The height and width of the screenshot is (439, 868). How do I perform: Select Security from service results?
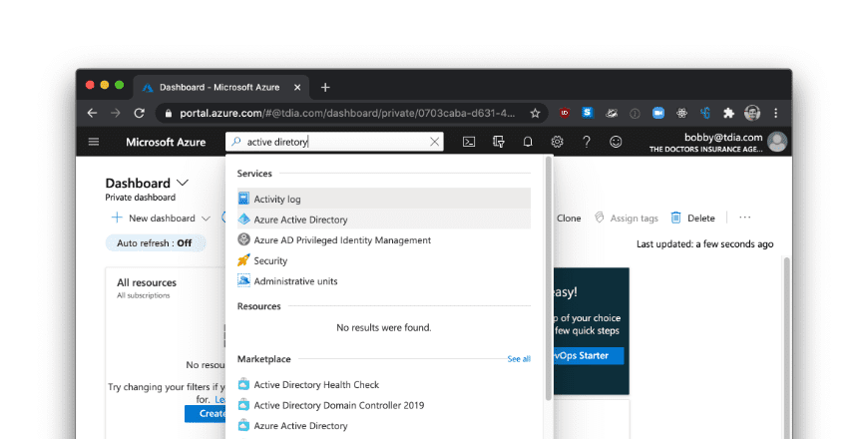coord(384,260)
